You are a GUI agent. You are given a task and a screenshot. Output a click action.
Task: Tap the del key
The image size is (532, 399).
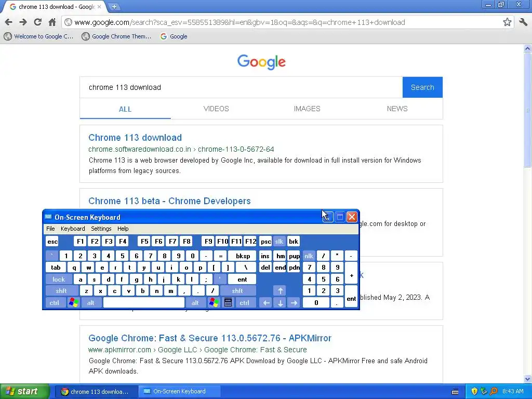[x=265, y=268]
